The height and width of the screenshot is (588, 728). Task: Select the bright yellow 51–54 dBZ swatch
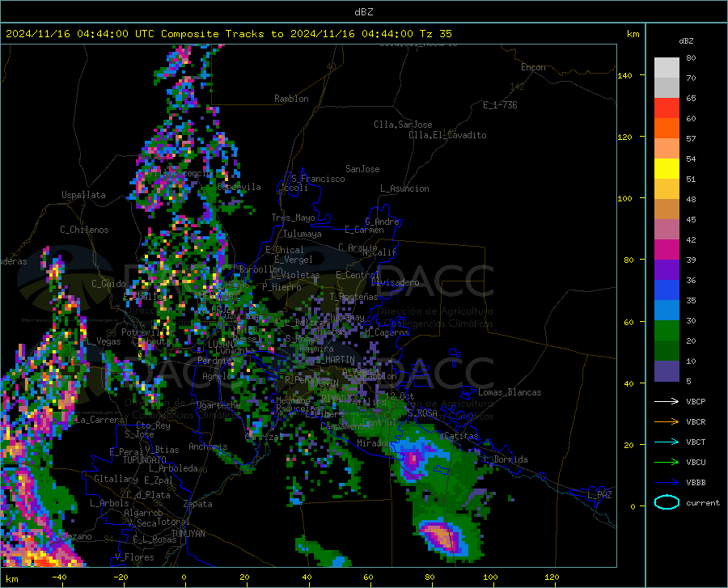tap(667, 169)
